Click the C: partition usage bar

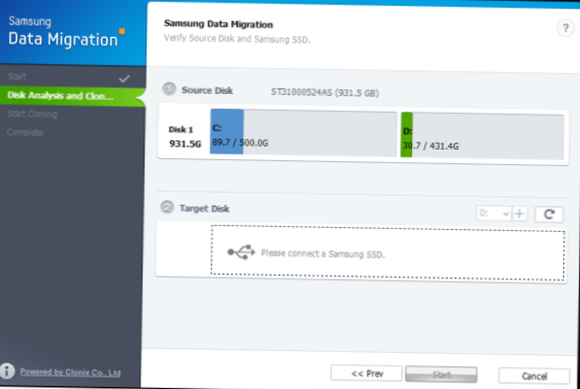(x=303, y=132)
